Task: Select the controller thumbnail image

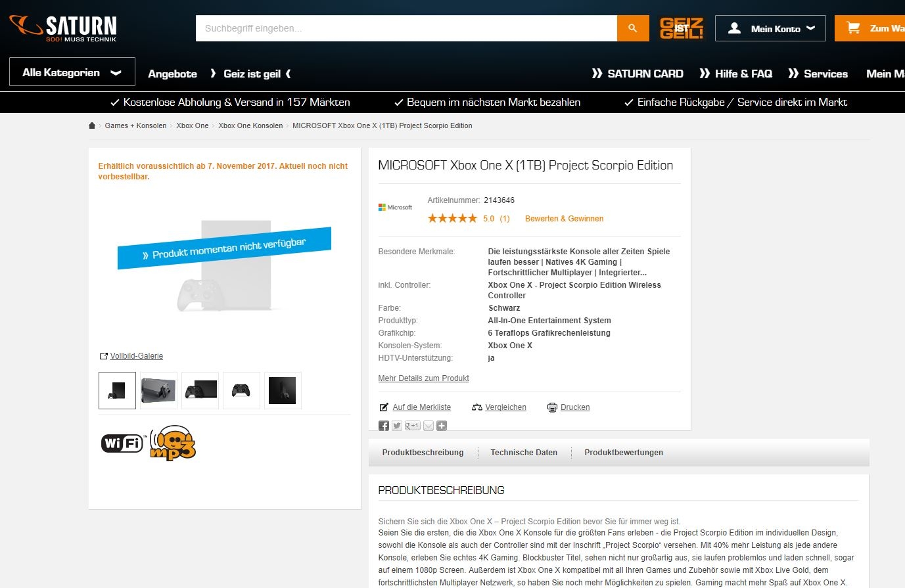Action: tap(241, 391)
